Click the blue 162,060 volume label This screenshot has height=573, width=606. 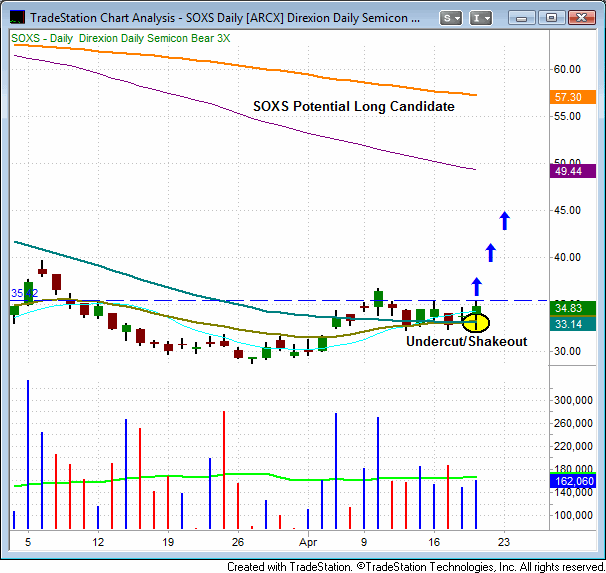click(573, 481)
